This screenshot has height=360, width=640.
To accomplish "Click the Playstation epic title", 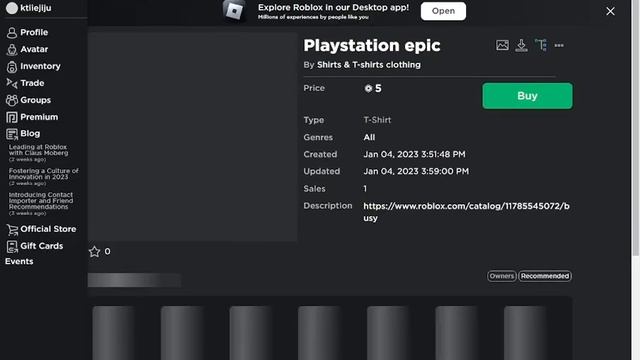I will [372, 45].
